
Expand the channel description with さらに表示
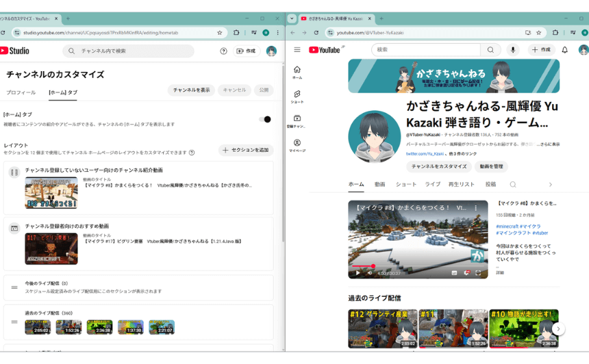pyautogui.click(x=550, y=144)
